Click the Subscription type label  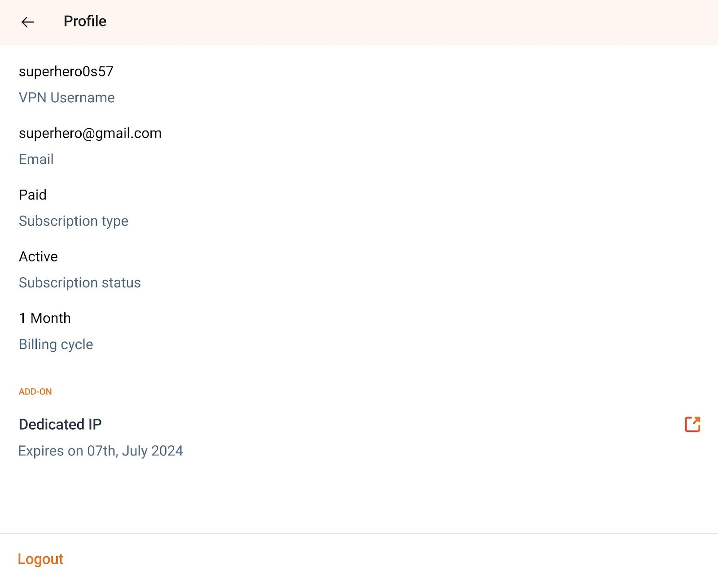point(73,221)
